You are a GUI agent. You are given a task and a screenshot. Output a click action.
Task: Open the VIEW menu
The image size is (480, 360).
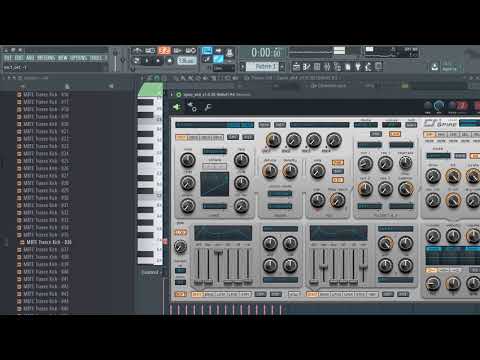(62, 58)
